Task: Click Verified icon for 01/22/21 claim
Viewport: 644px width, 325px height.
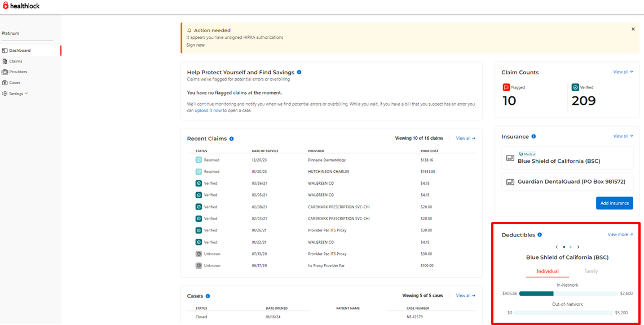Action: 199,242
